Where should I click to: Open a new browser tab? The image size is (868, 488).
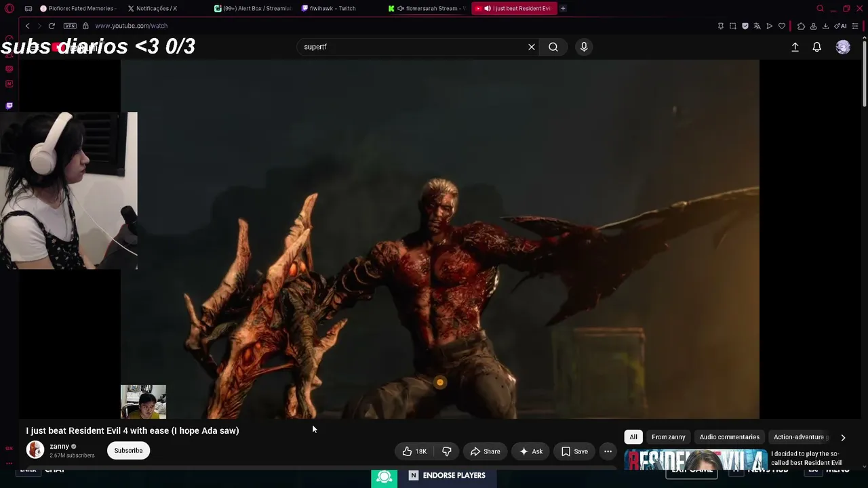tap(563, 8)
